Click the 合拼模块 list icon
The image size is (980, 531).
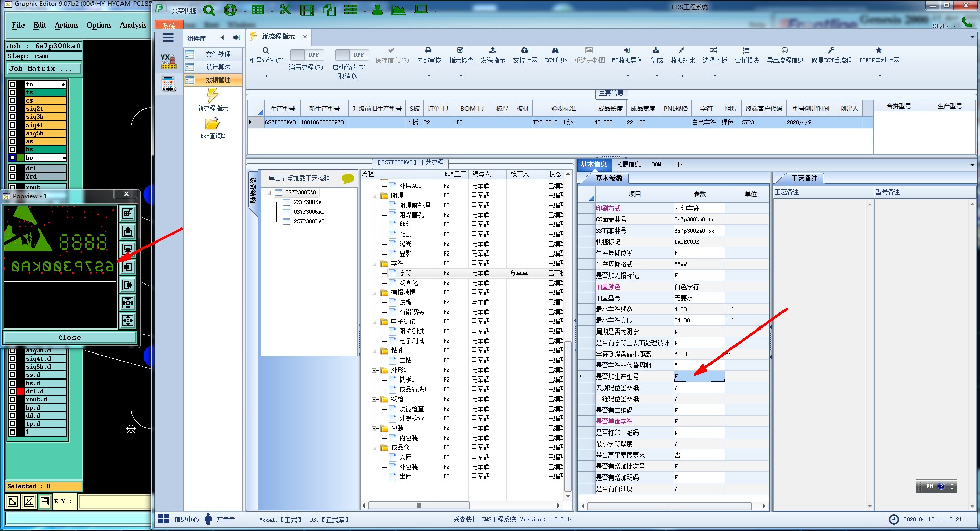point(746,50)
